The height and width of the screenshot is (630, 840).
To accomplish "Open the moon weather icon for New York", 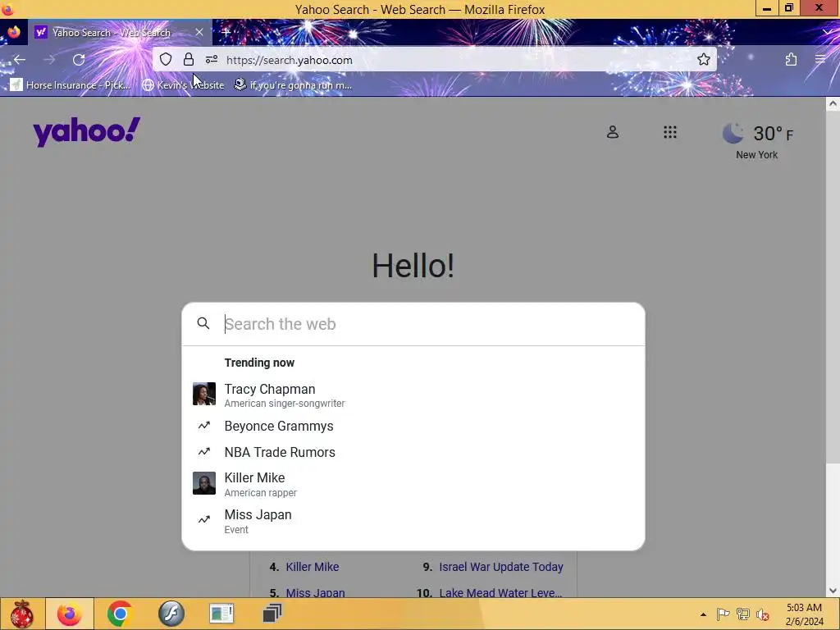I will 733,134.
